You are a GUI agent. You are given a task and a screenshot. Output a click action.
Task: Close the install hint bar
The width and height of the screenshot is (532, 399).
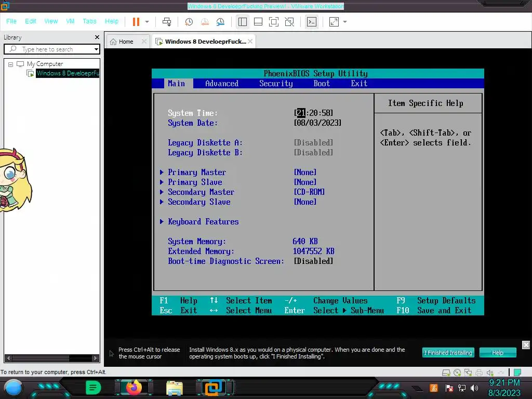point(526,345)
